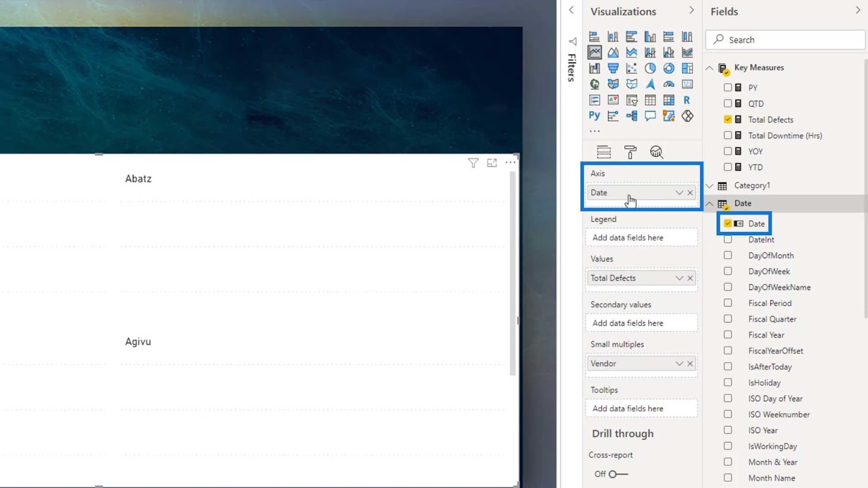Click the Legend add data fields area
868x488 pixels.
pos(641,237)
